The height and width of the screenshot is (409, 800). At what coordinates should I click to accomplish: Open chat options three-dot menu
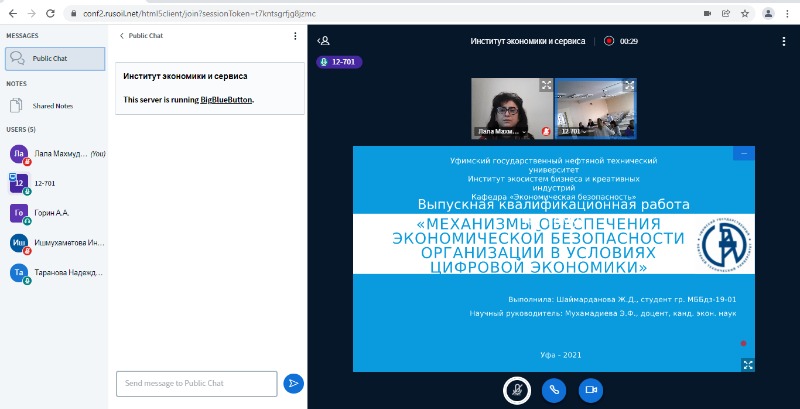click(295, 35)
